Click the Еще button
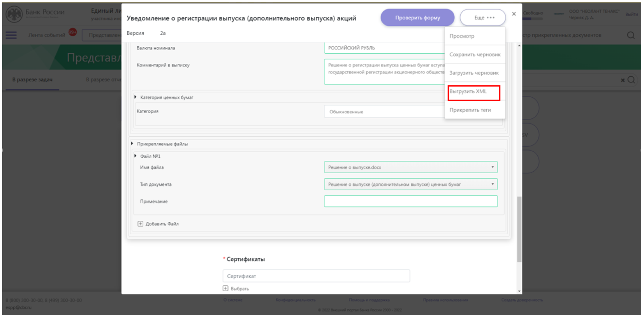This screenshot has width=644, height=318. (x=483, y=18)
